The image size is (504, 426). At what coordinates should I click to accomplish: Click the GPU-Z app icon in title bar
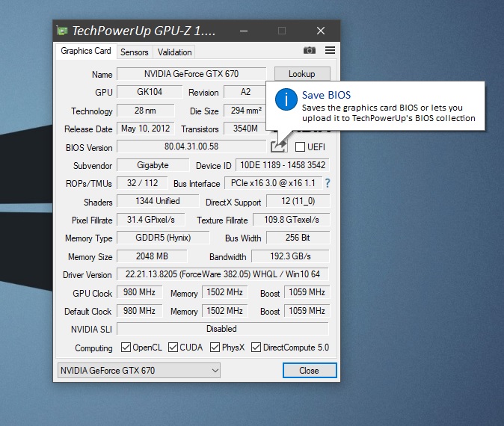(x=63, y=31)
